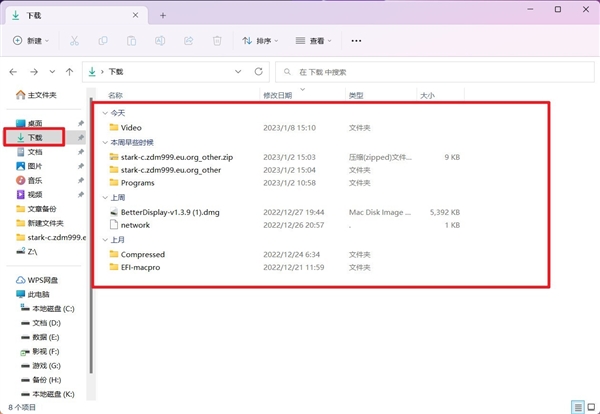Click the Paste icon in toolbar
600x414 pixels.
[x=131, y=41]
